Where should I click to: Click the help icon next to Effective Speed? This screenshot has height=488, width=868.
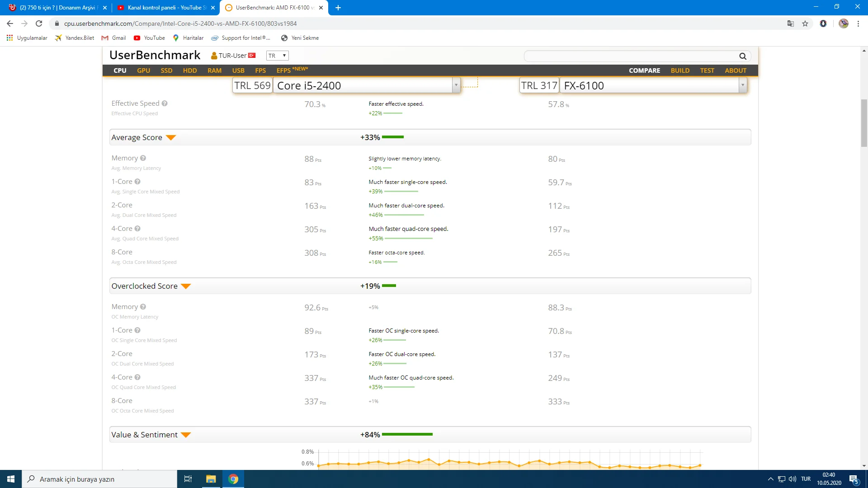[x=165, y=103]
